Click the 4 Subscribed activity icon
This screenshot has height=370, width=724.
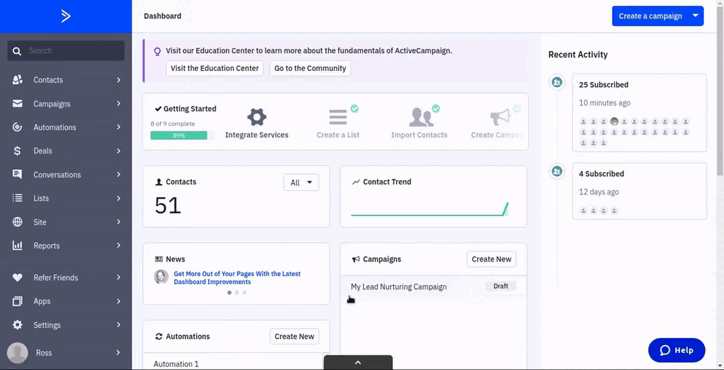(557, 171)
